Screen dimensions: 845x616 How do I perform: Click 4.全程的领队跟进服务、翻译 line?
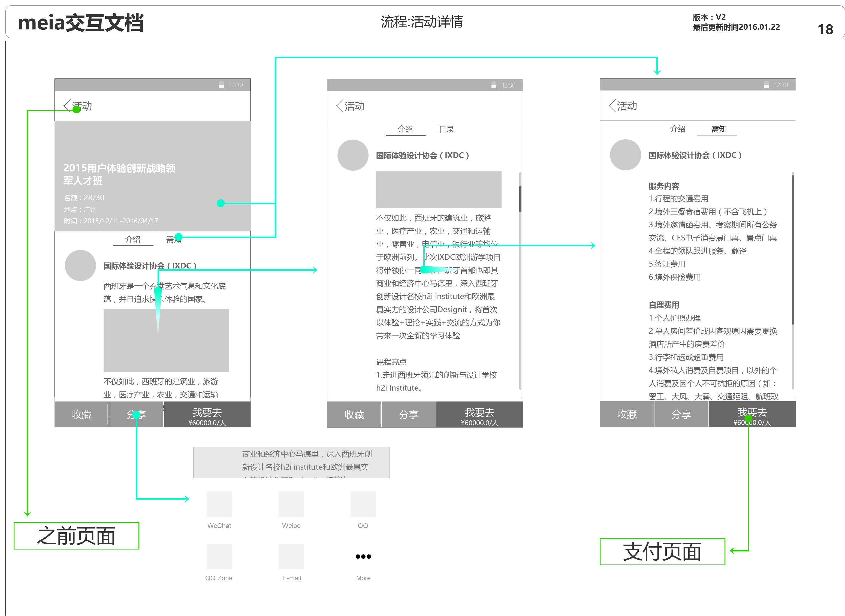pyautogui.click(x=697, y=250)
